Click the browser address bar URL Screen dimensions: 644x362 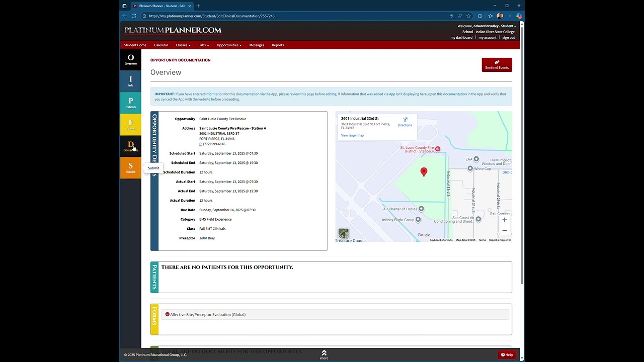(x=211, y=16)
